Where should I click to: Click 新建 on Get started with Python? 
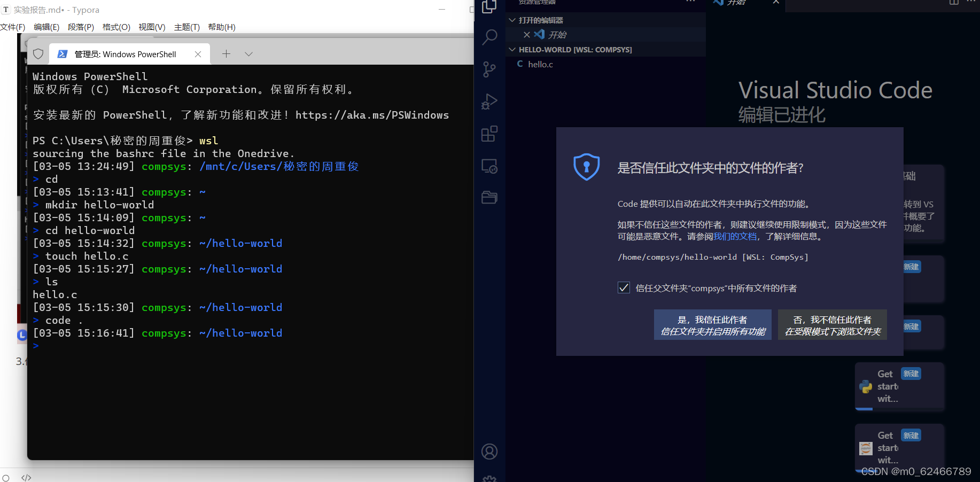(911, 374)
